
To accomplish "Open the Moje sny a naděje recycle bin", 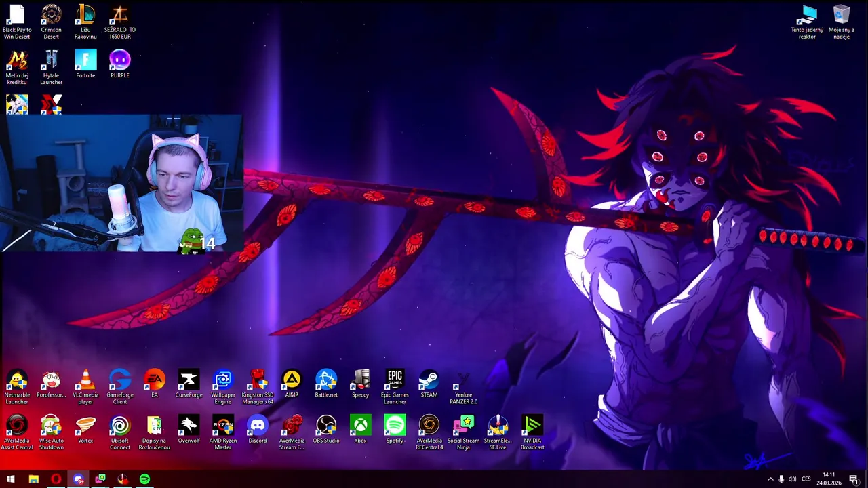I will (842, 22).
